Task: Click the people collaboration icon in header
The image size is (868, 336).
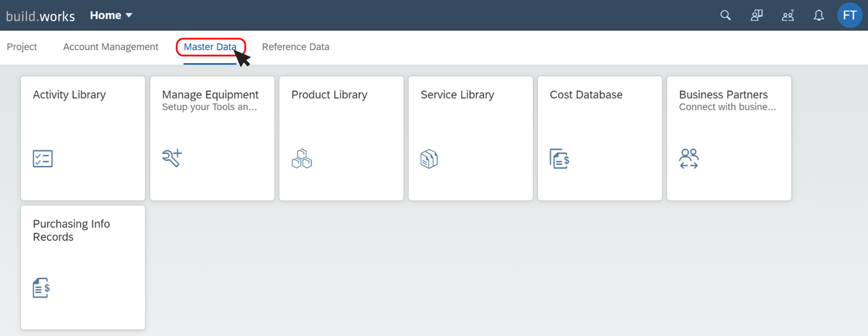Action: coord(788,15)
